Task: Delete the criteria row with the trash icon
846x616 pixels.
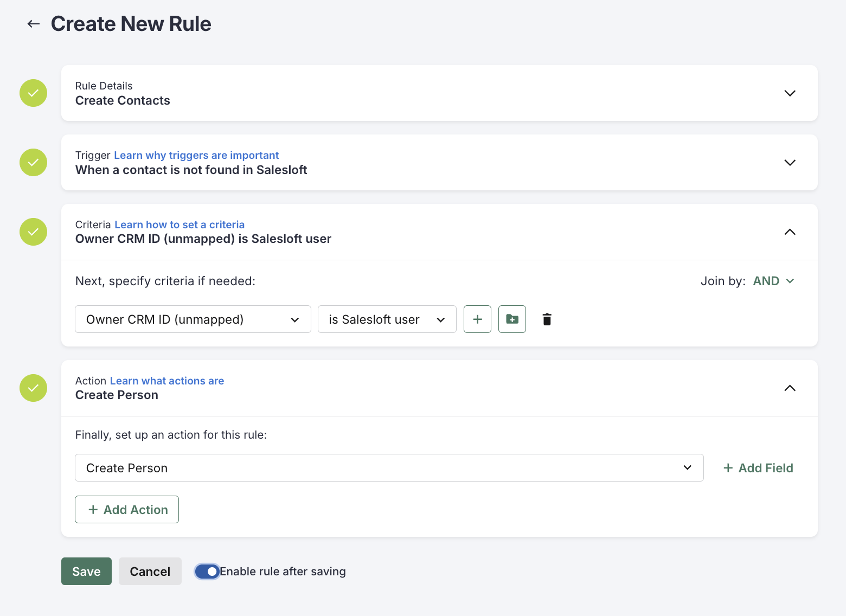Action: pyautogui.click(x=547, y=319)
